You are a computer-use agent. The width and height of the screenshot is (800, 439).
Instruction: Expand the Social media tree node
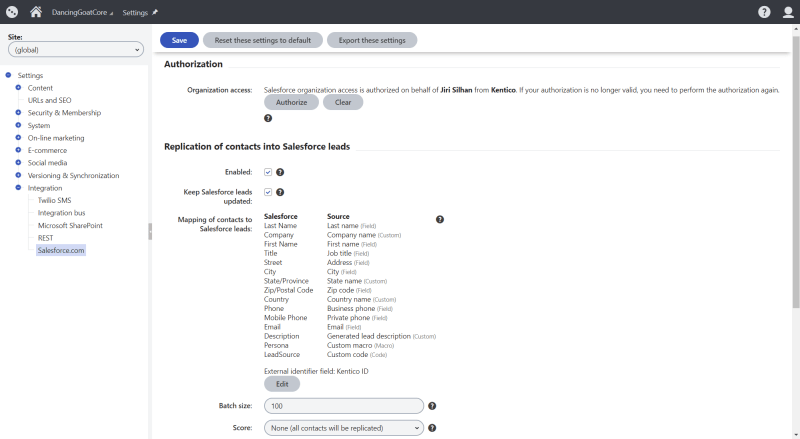click(x=18, y=162)
